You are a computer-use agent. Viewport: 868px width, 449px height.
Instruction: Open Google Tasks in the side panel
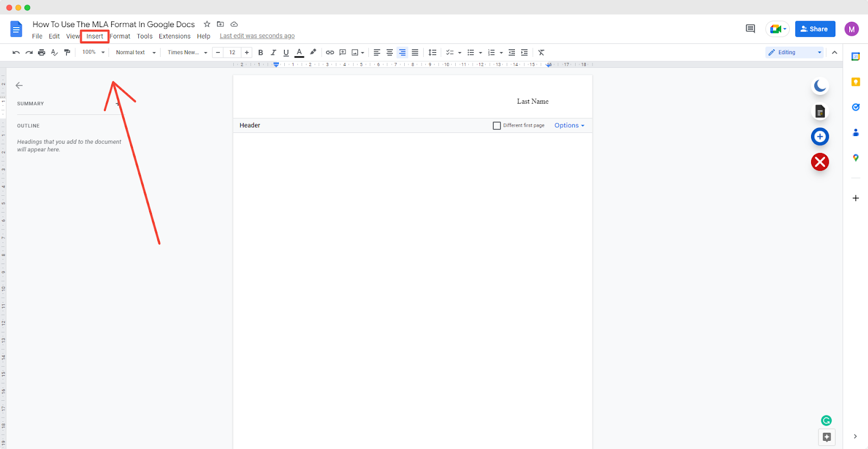point(856,107)
